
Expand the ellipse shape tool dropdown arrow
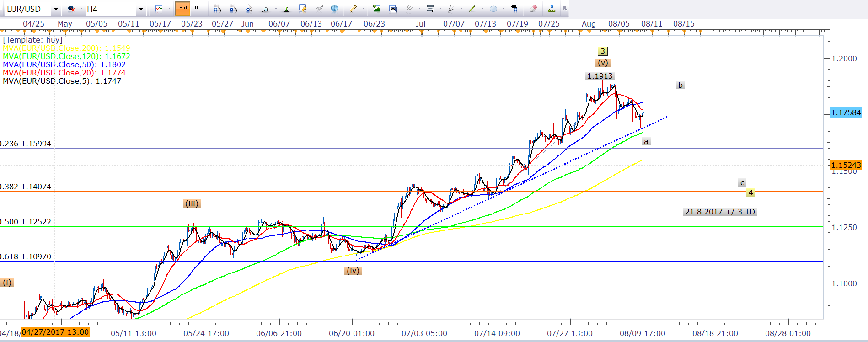tap(504, 8)
